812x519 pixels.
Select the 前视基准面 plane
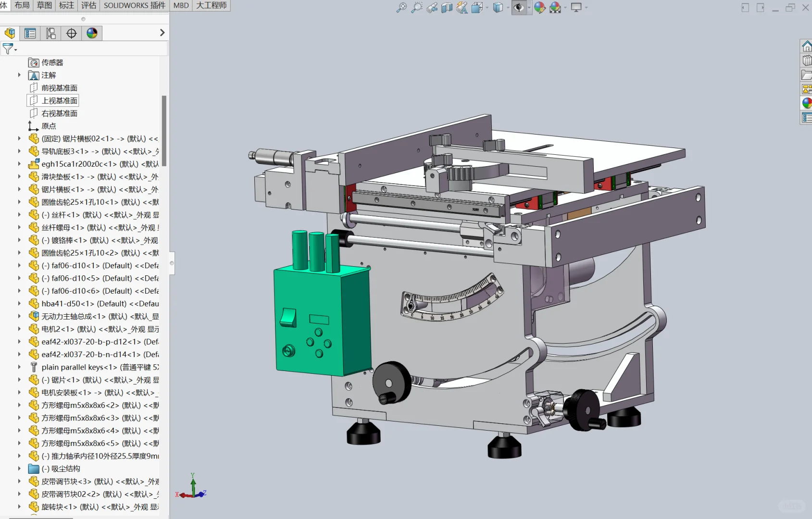pos(59,88)
